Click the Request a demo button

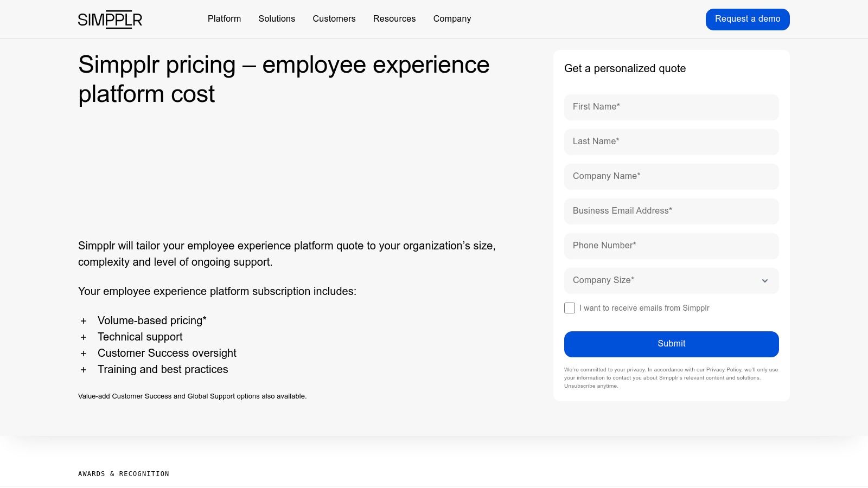(x=748, y=20)
